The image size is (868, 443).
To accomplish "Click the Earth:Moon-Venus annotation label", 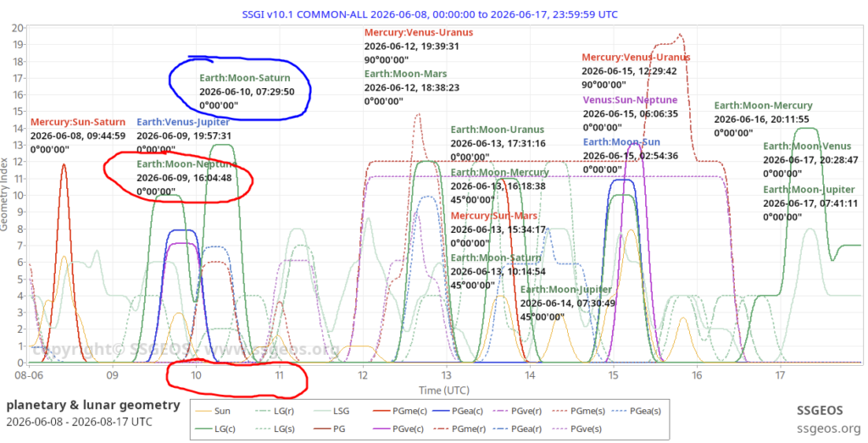I will pos(807,147).
